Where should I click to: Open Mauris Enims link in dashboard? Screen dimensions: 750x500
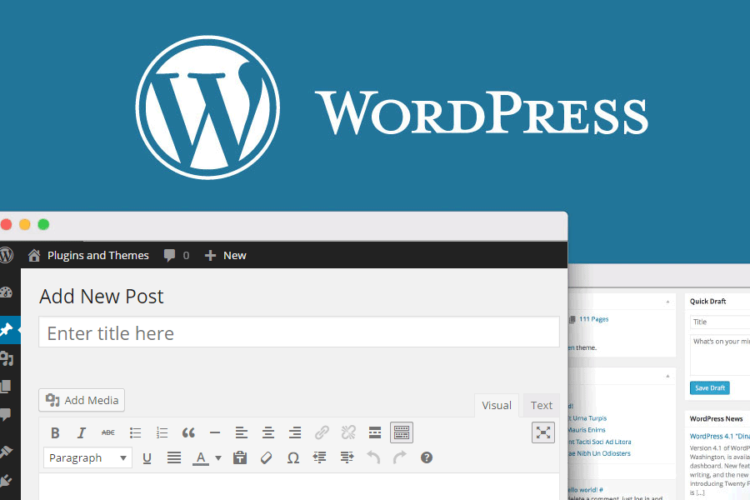tap(586, 430)
